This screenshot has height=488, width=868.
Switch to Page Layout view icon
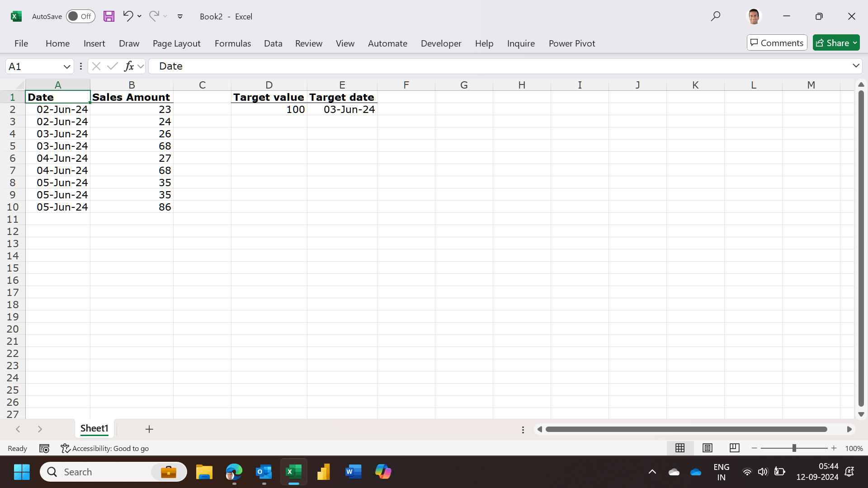point(707,448)
